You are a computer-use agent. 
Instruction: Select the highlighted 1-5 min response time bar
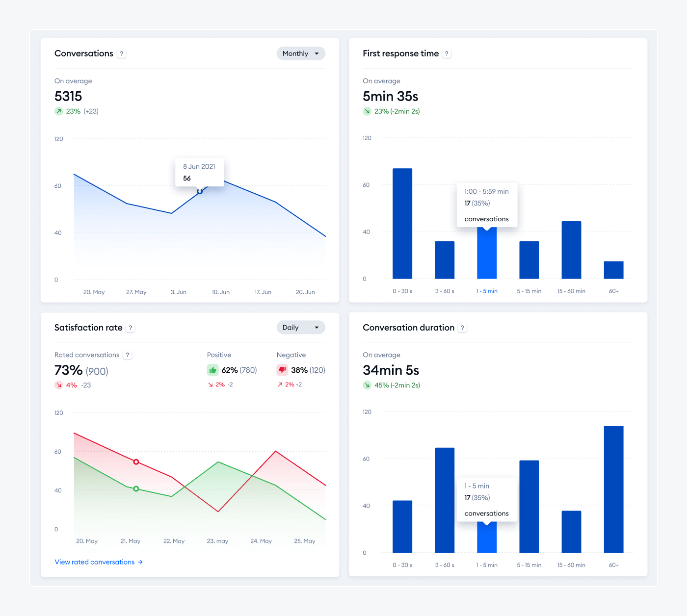click(x=487, y=255)
